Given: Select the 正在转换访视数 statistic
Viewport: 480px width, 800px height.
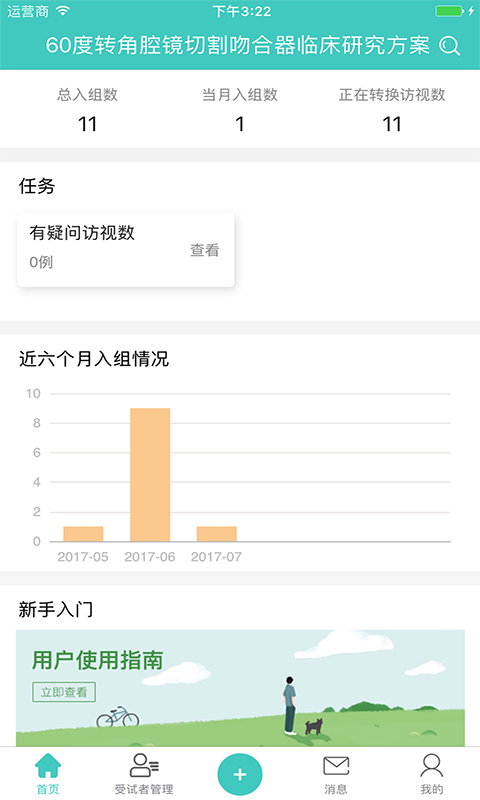Looking at the screenshot, I should (x=392, y=110).
